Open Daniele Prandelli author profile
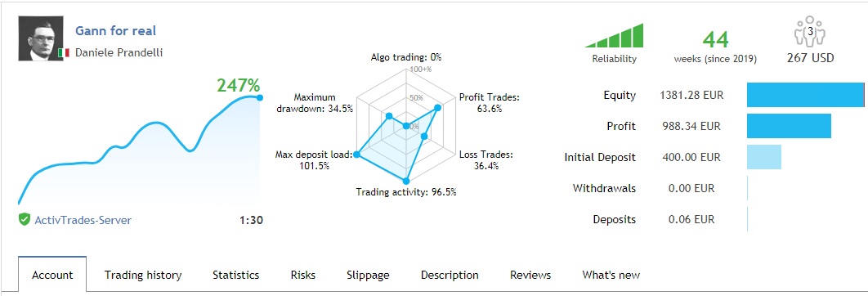 point(119,52)
